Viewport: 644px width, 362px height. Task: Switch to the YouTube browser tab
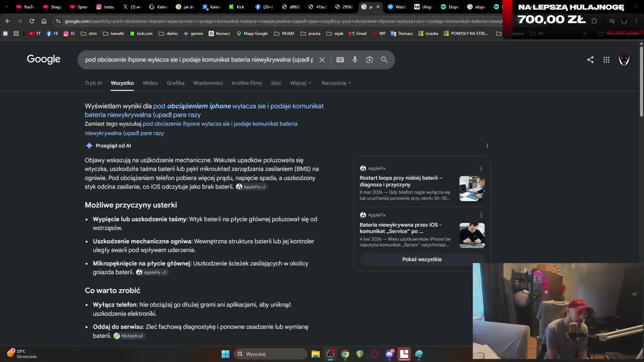click(25, 7)
